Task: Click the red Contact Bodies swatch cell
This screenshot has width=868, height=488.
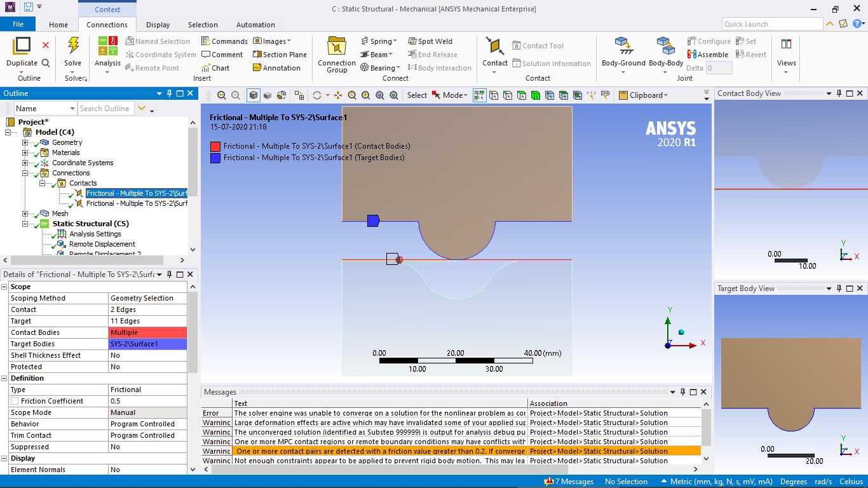Action: [148, 332]
